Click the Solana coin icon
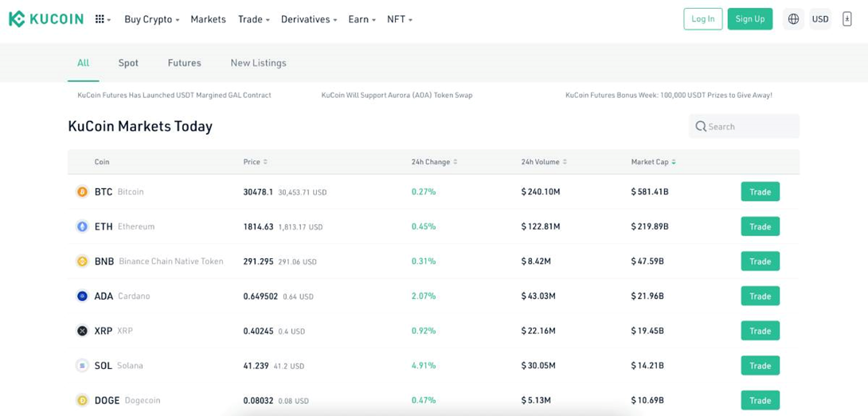The height and width of the screenshot is (416, 868). pos(83,366)
